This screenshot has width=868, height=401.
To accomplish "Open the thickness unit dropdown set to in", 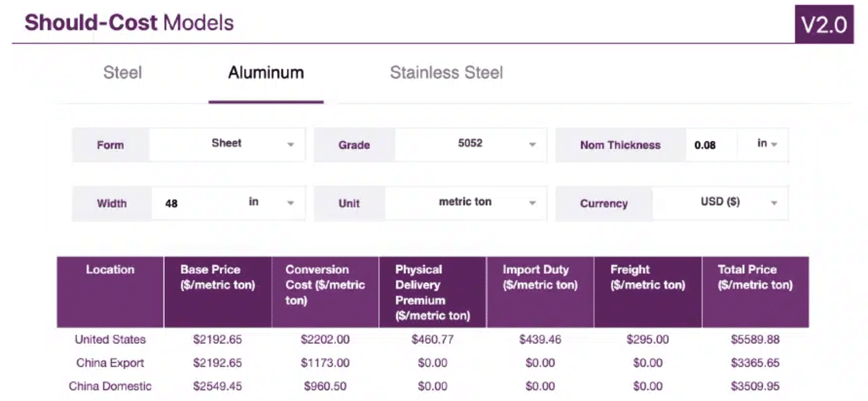I will click(x=767, y=144).
